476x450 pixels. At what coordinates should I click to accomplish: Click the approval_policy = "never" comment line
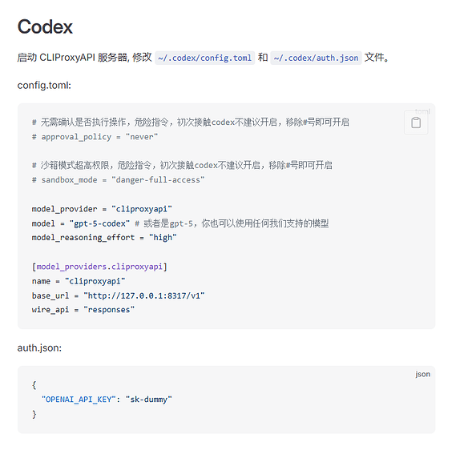tap(95, 137)
